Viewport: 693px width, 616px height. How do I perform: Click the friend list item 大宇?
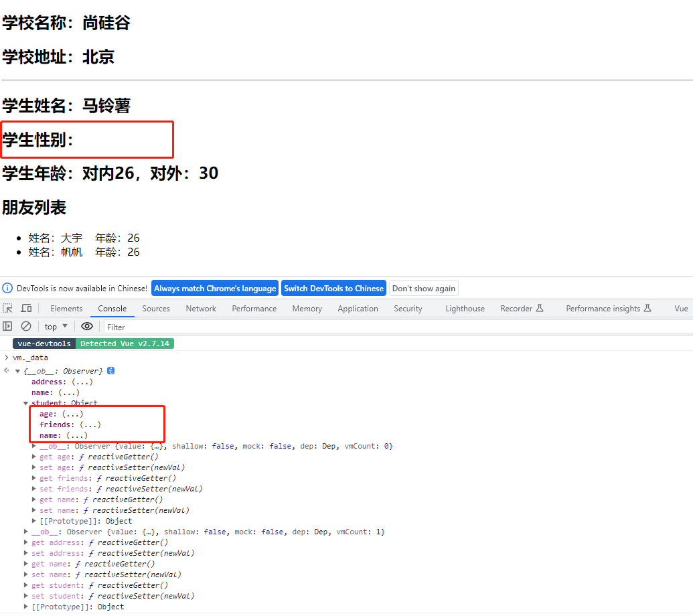click(x=84, y=238)
